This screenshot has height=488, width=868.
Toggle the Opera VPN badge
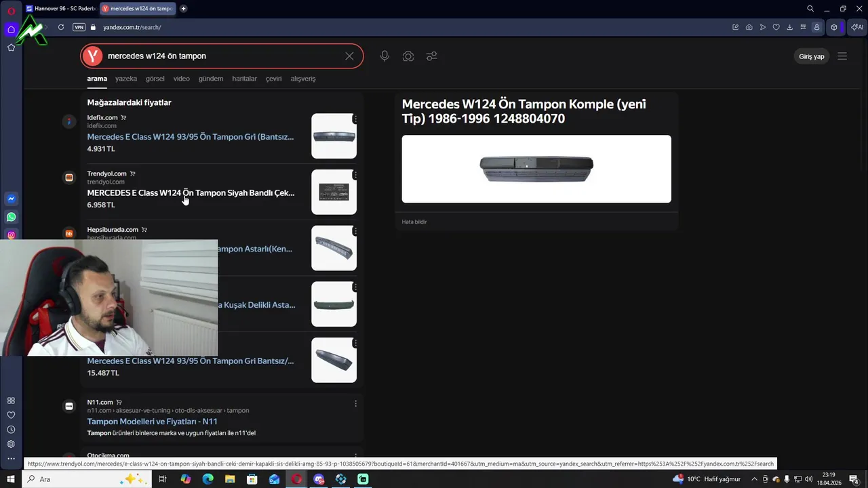pos(79,27)
